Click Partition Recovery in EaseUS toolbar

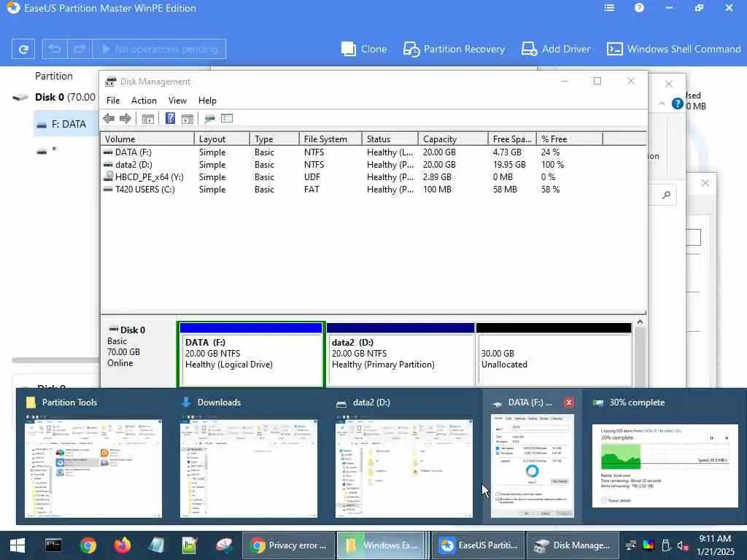pos(454,49)
